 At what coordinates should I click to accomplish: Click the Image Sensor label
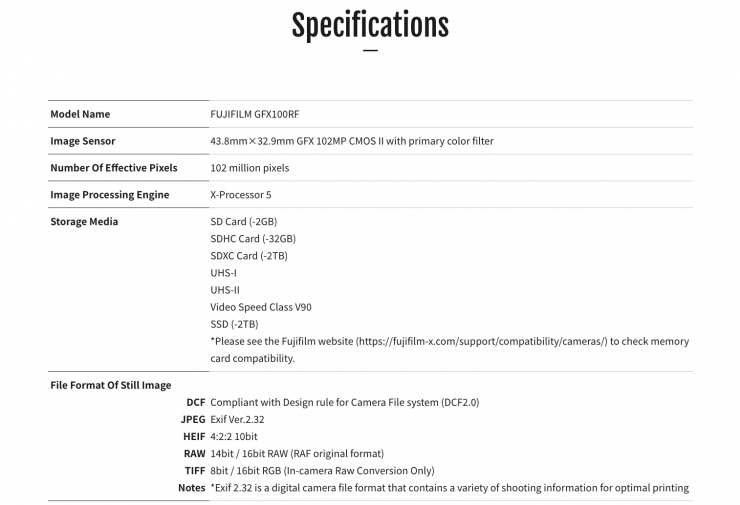(x=83, y=141)
